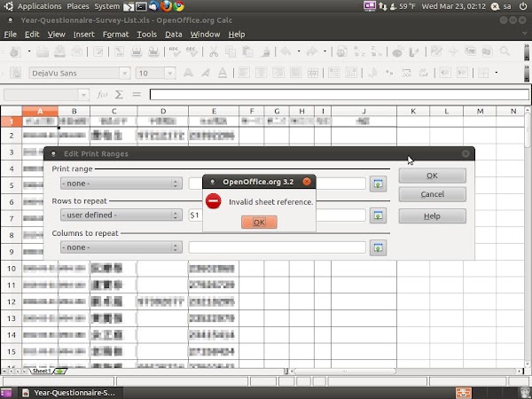Click the Paste clipboard icon

click(247, 51)
